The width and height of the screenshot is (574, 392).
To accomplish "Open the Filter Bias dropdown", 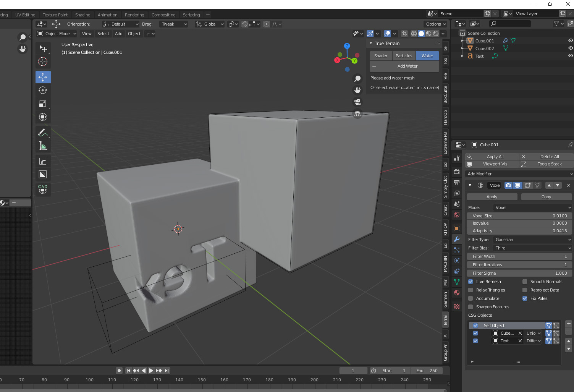I will coord(532,248).
